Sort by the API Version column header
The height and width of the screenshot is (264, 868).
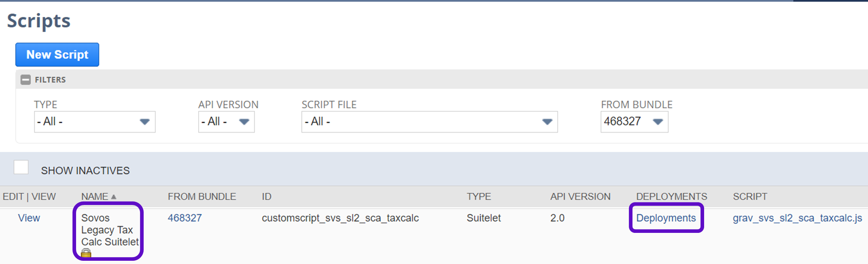click(x=580, y=196)
